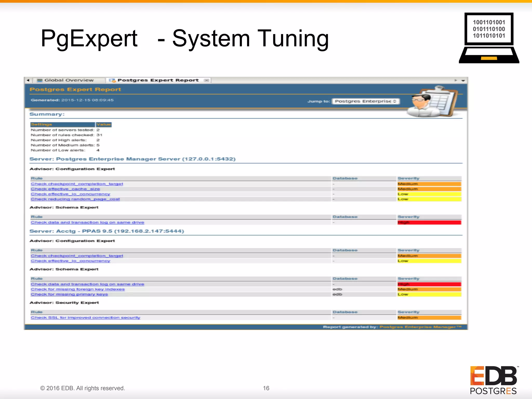Open Check checkpoint_completion_target under Acctg server
Image resolution: width=532 pixels, height=399 pixels.
tap(77, 256)
